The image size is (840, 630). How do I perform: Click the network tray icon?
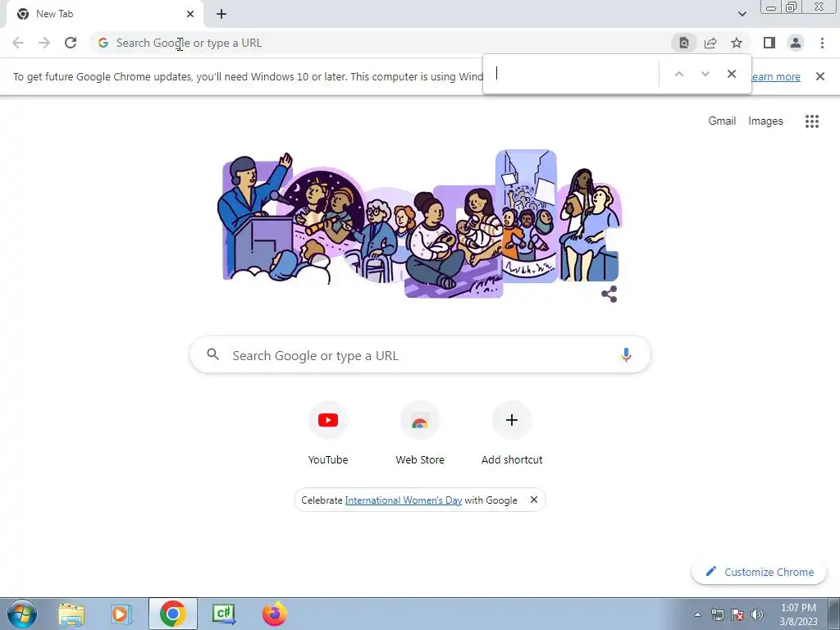click(x=717, y=614)
